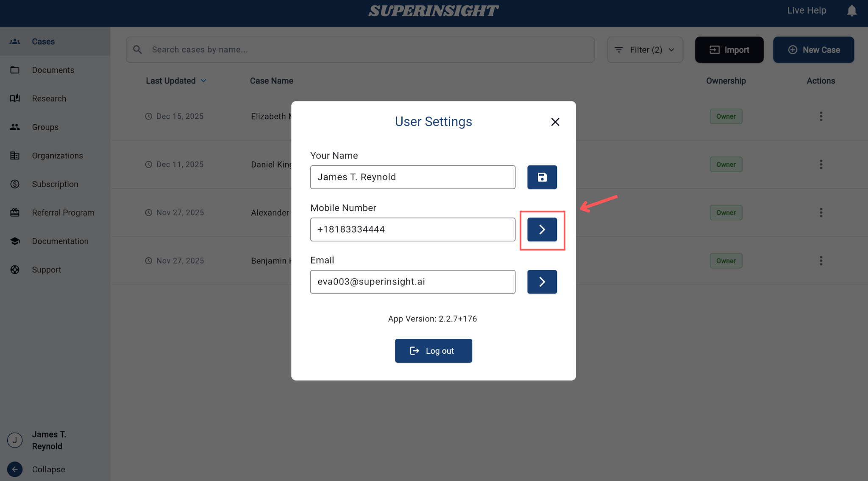Click the Collapse sidebar arrow icon
The height and width of the screenshot is (481, 868).
pyautogui.click(x=15, y=469)
